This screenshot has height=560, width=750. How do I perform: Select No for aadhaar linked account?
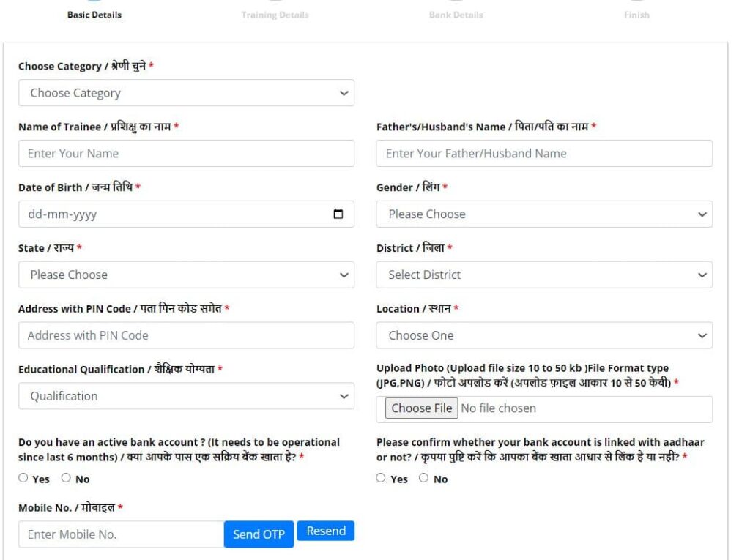[423, 479]
